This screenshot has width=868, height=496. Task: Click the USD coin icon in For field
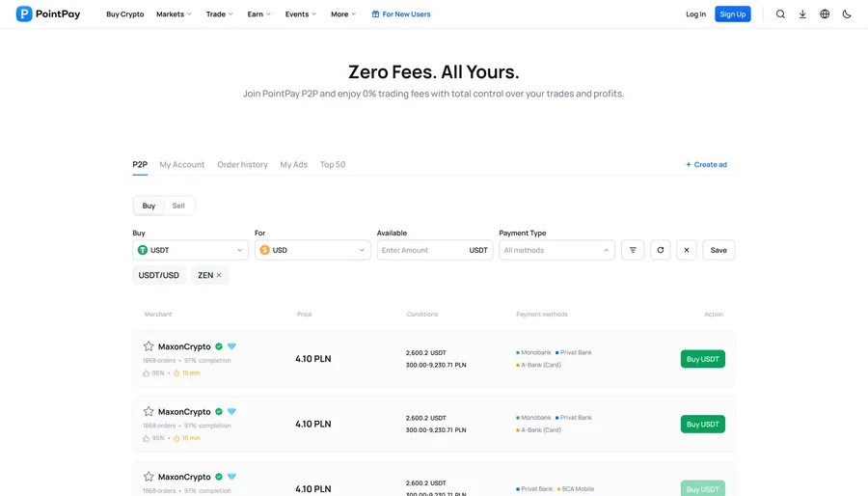pos(264,250)
